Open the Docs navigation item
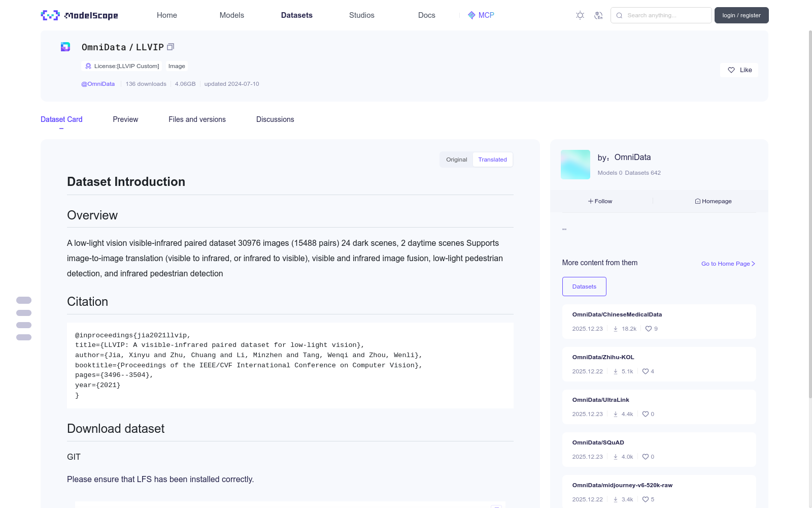Screen dimensions: 812x508 (x=427, y=15)
